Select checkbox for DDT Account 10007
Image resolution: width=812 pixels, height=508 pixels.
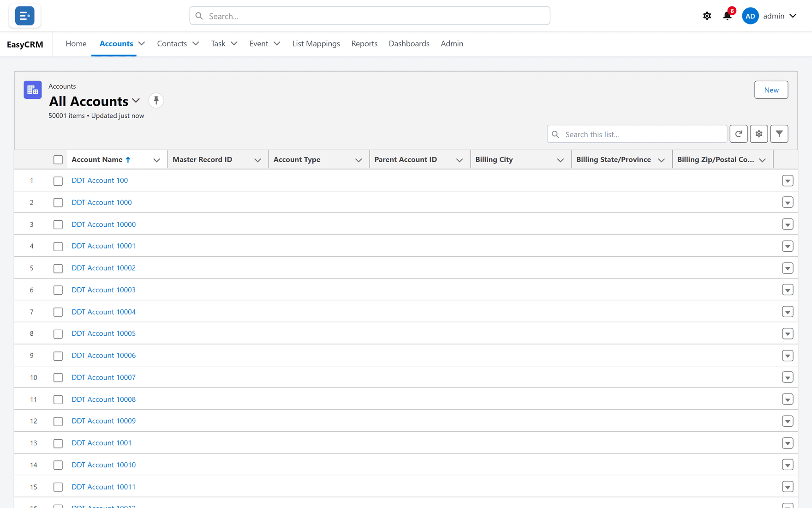point(58,378)
